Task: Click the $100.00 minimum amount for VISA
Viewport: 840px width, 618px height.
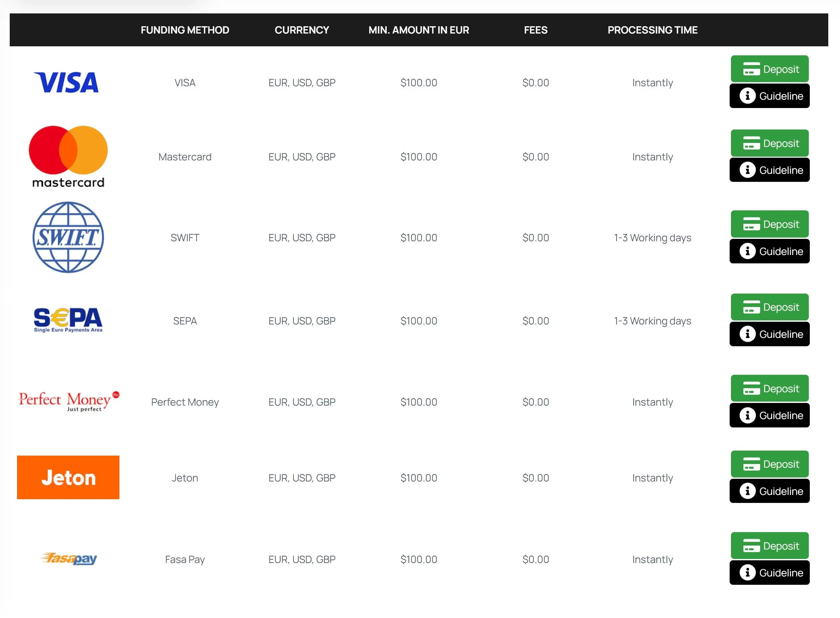Action: (419, 82)
